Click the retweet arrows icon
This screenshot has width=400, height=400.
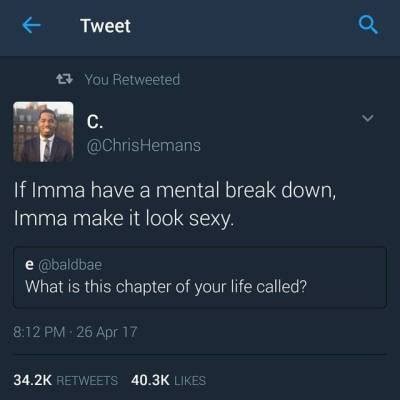(64, 79)
